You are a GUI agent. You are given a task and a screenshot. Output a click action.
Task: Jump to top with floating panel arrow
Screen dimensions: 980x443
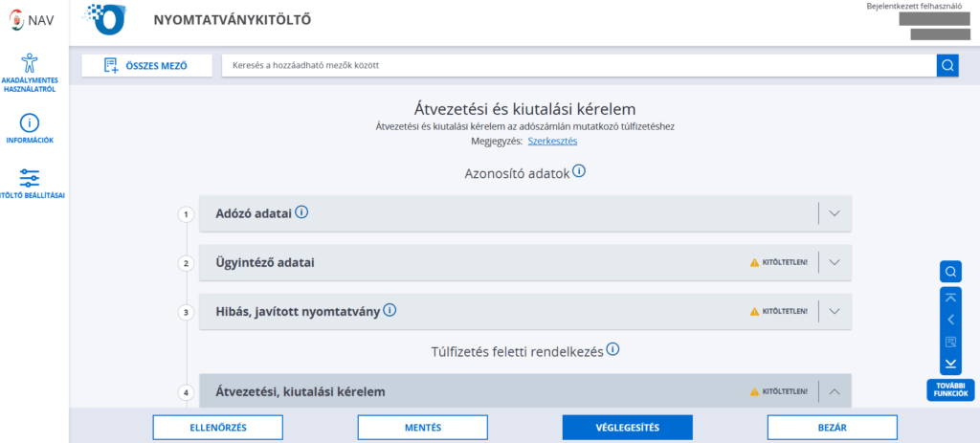(950, 298)
